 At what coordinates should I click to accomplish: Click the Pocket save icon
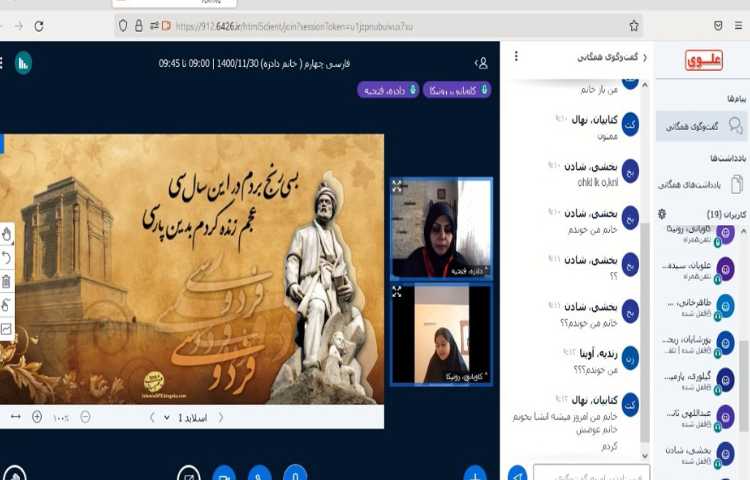point(718,26)
